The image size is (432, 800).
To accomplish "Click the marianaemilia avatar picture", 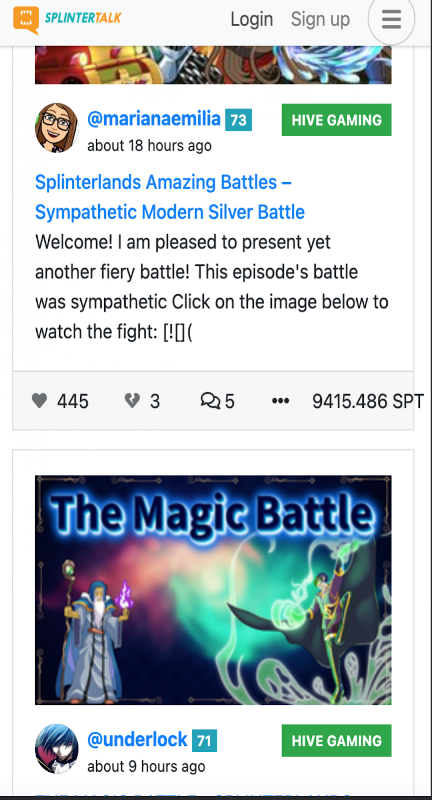I will tap(57, 128).
